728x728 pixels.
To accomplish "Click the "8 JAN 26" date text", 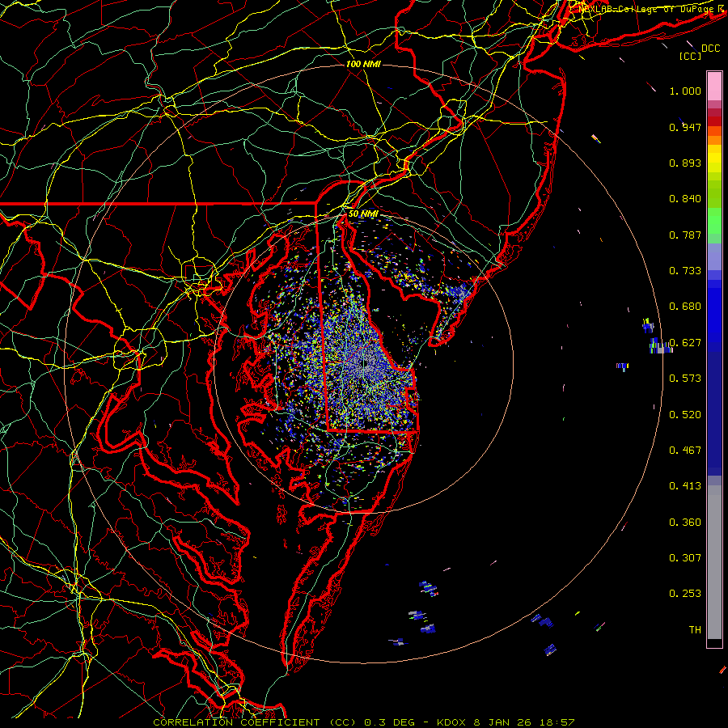I will tap(503, 722).
